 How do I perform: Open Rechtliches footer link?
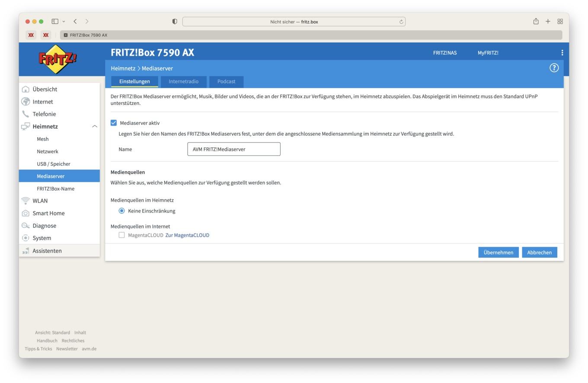pos(73,341)
